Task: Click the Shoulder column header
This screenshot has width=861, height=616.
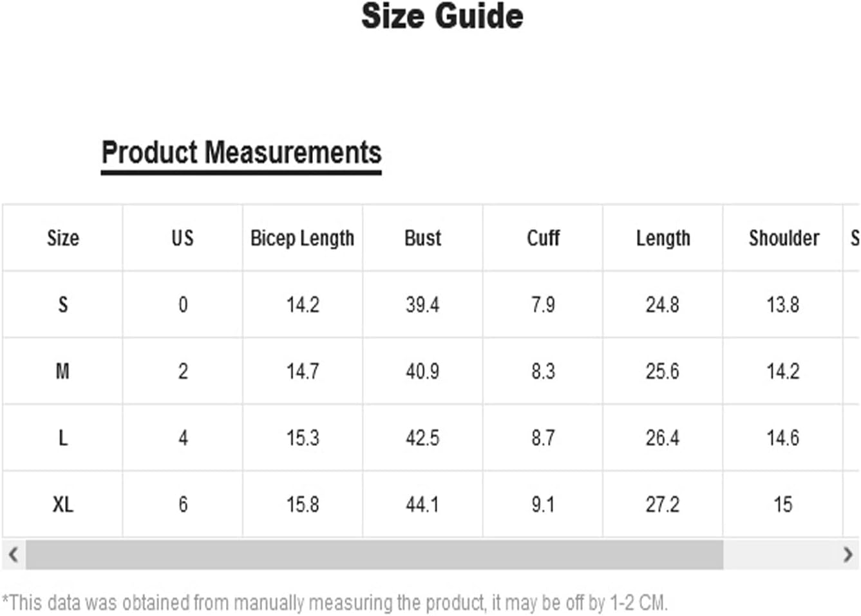Action: click(783, 238)
